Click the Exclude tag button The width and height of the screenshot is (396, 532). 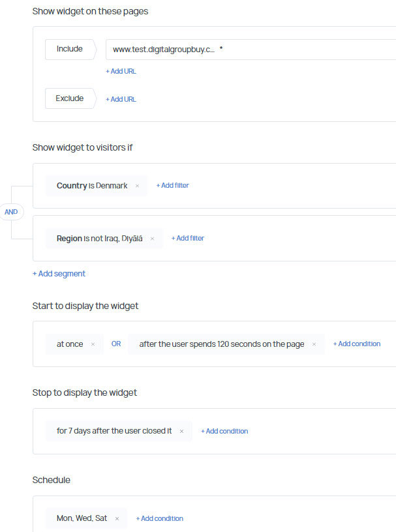click(70, 98)
